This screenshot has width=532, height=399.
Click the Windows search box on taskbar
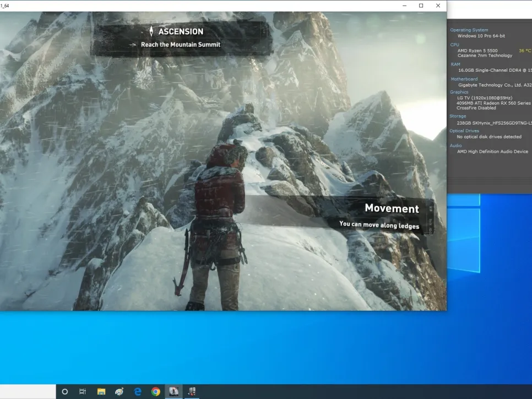point(28,391)
